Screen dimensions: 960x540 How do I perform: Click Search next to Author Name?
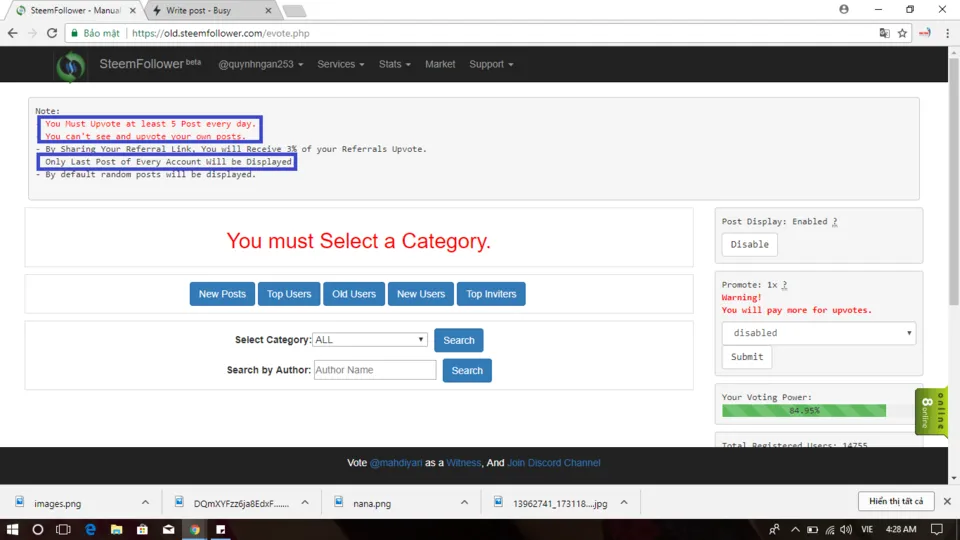coord(467,370)
